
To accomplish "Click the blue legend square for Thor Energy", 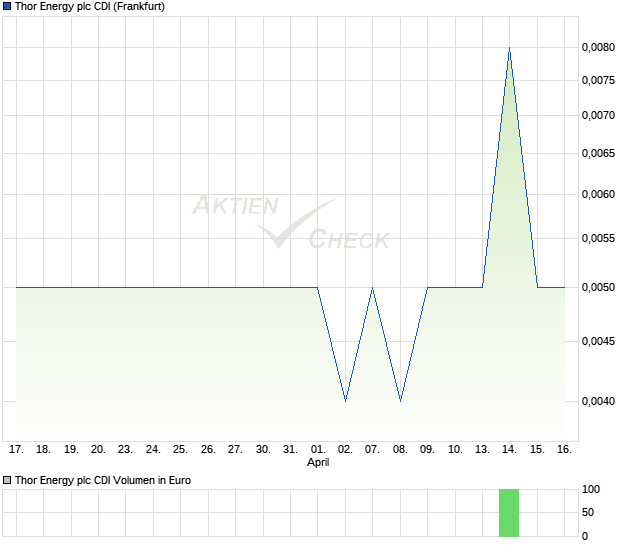I will tap(7, 6).
